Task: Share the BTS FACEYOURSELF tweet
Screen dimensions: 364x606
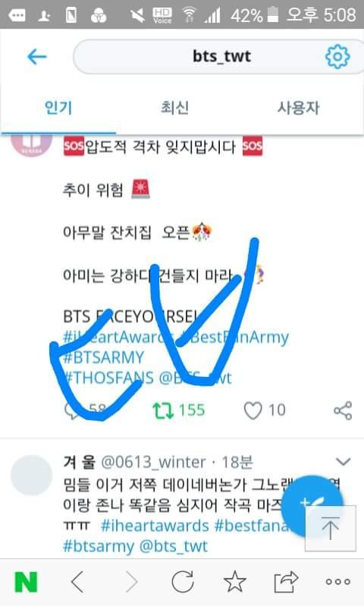Action: click(x=343, y=410)
